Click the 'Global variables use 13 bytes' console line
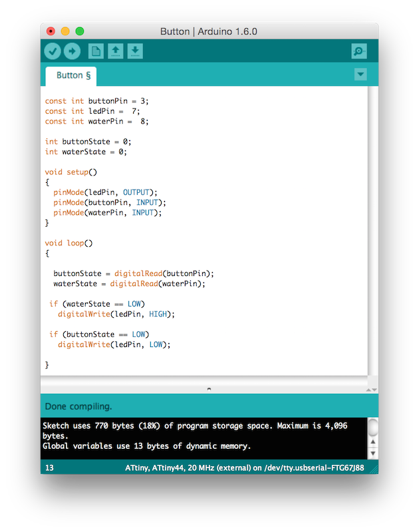Viewport: 419px width, 532px height. click(146, 446)
